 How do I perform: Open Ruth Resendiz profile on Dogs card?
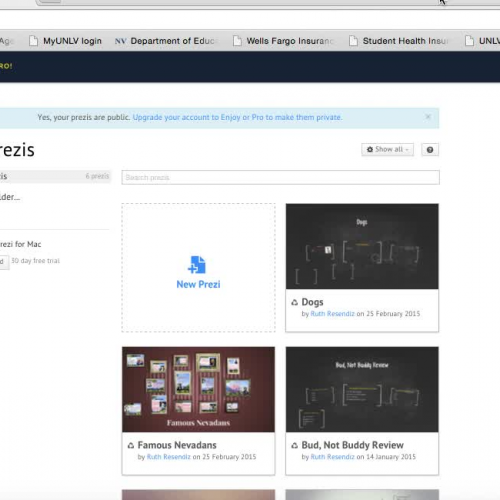[x=332, y=314]
